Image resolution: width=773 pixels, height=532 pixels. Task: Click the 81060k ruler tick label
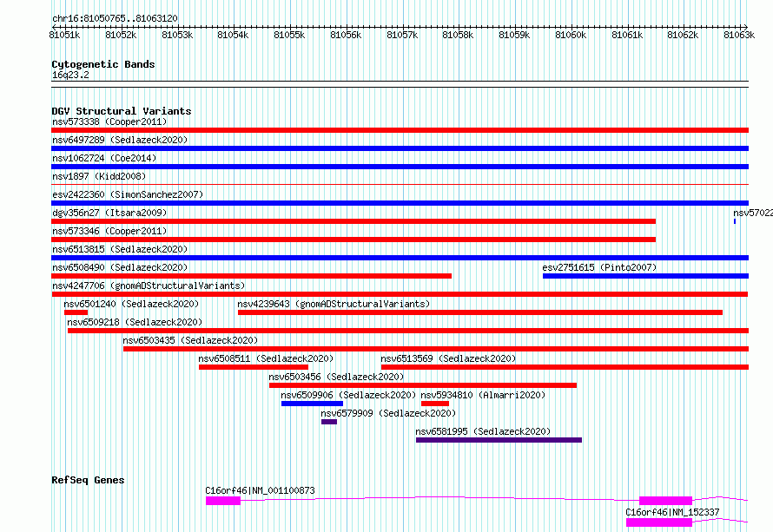pos(571,35)
